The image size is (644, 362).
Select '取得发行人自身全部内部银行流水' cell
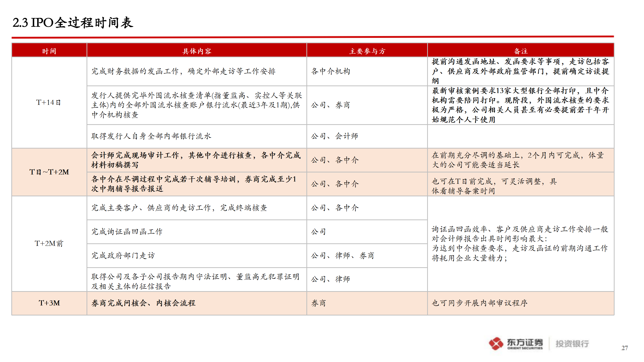coord(197,136)
